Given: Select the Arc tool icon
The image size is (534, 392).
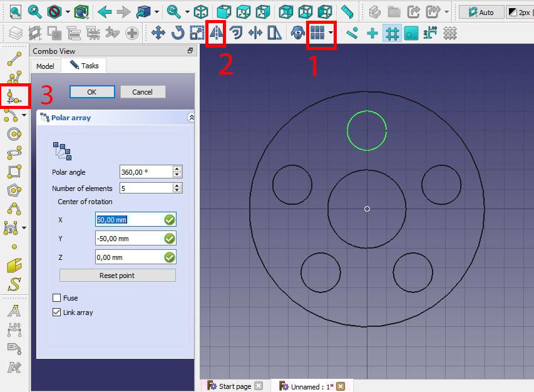Looking at the screenshot, I should point(11,115).
